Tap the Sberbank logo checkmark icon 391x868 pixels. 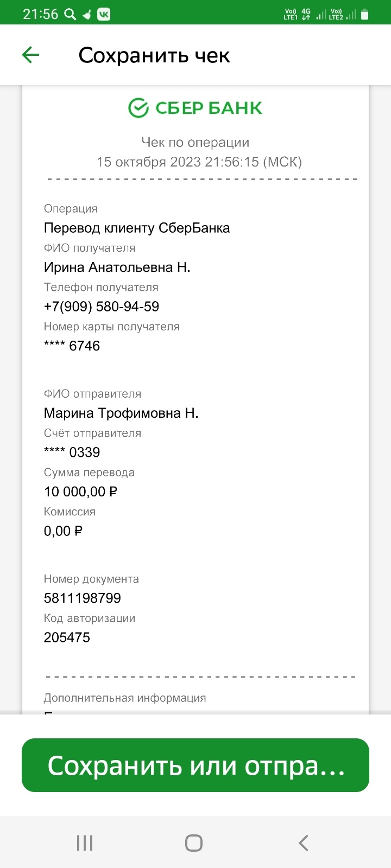pos(138,108)
